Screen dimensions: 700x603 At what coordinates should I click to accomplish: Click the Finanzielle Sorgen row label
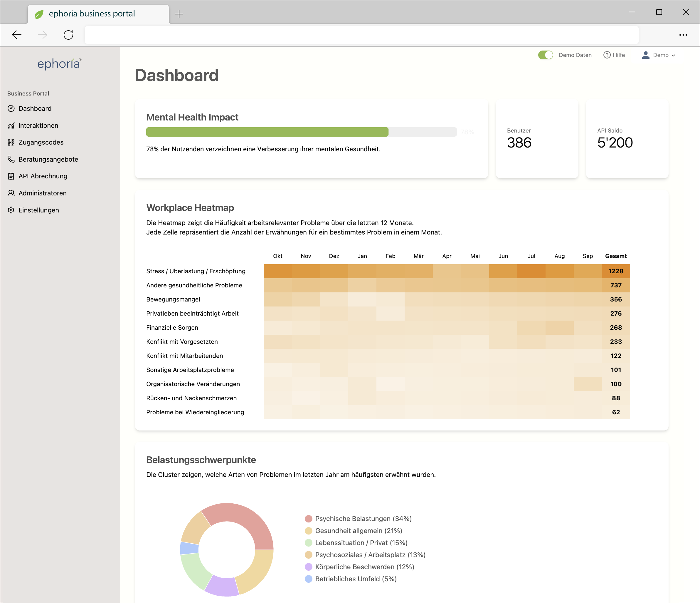[172, 328]
